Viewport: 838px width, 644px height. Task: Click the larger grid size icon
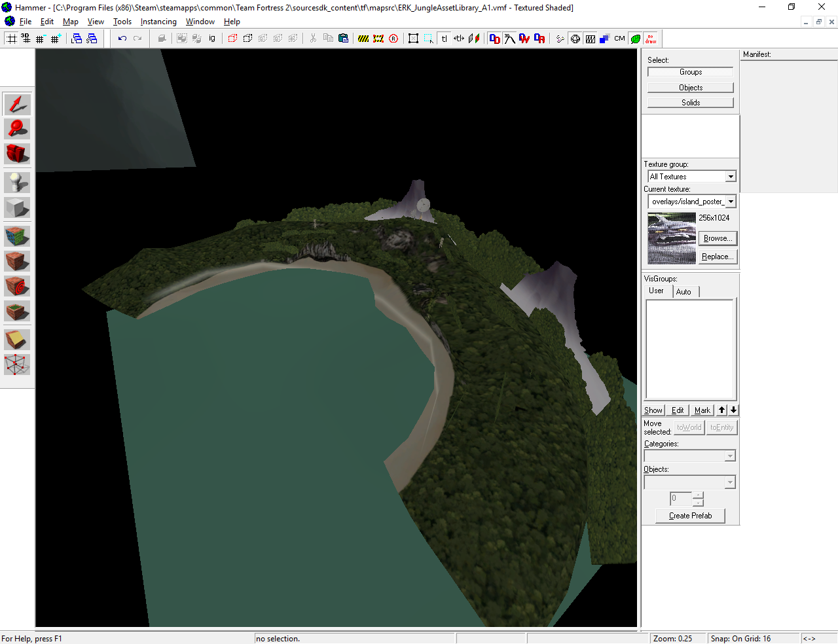click(x=56, y=39)
